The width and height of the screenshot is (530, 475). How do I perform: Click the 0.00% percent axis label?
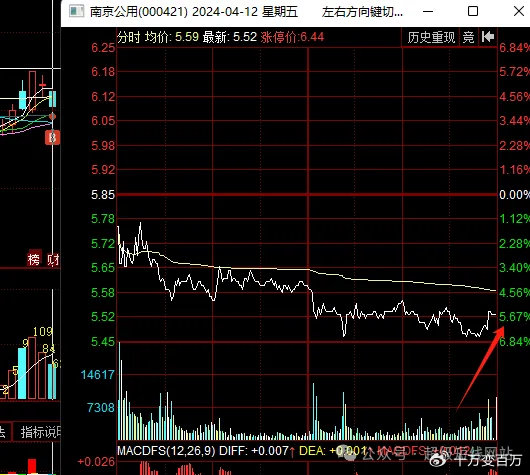(x=514, y=195)
